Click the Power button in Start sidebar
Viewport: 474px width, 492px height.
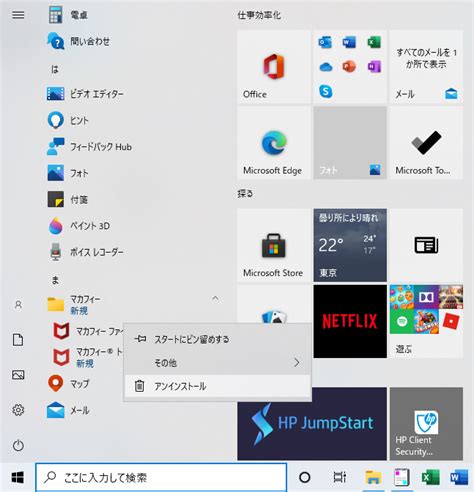(x=18, y=445)
